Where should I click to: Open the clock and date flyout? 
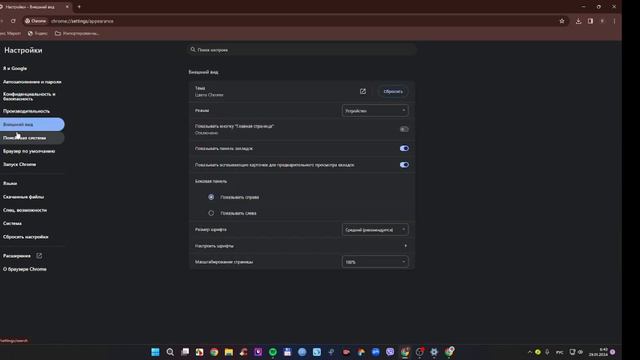[598, 352]
